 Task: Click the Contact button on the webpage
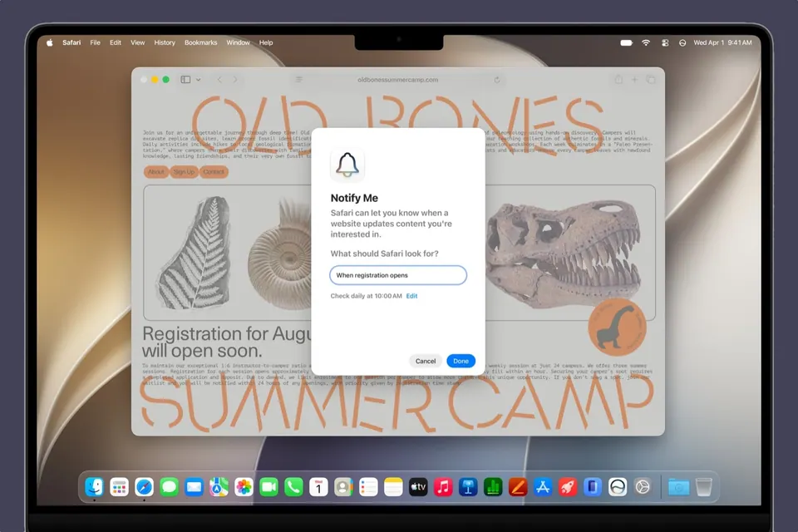[x=214, y=172]
